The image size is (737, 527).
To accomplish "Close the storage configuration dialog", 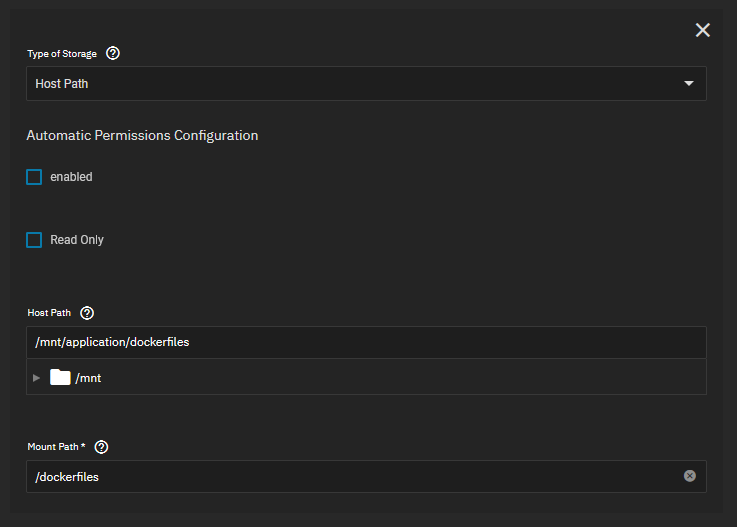I will 703,30.
